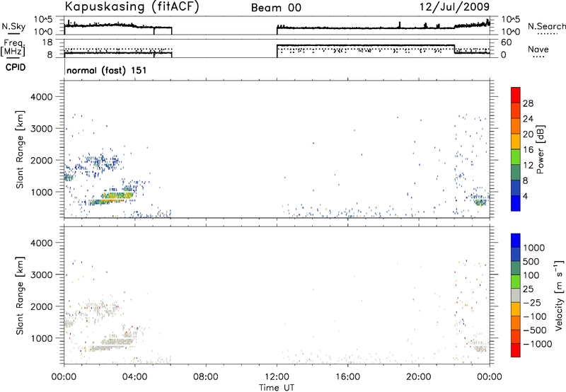
Task: Click the 12:00 time tick label
Action: [277, 377]
